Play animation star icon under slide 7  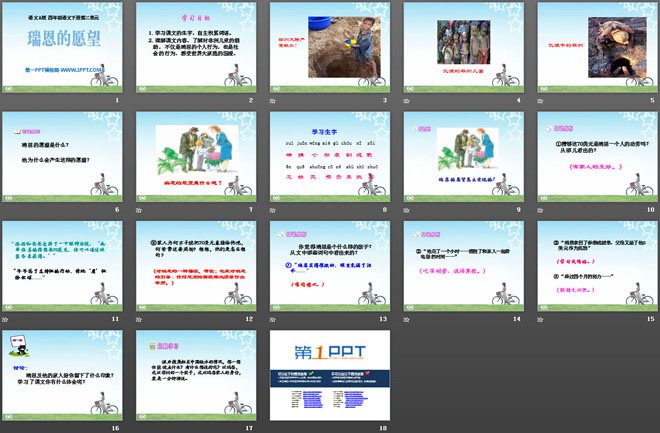(139, 210)
